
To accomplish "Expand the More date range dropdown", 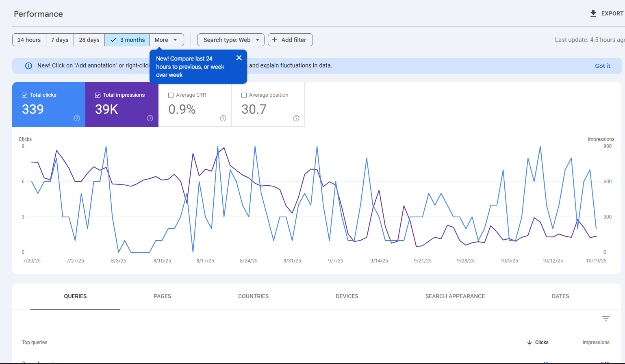I will point(166,40).
